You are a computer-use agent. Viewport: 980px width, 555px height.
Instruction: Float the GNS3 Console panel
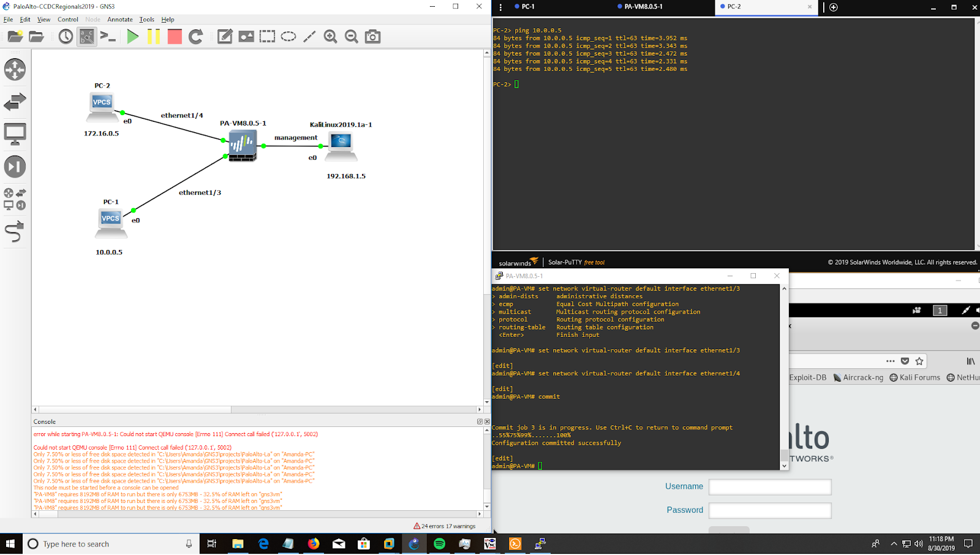pos(480,421)
